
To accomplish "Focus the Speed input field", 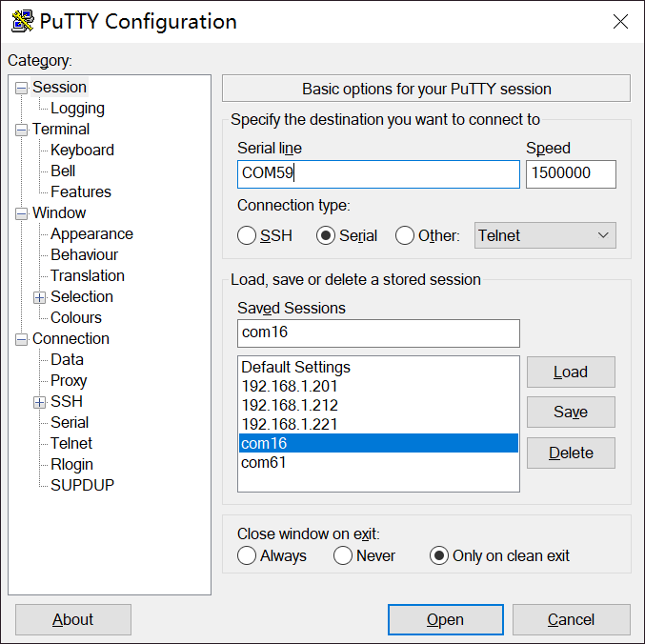I will click(x=571, y=174).
